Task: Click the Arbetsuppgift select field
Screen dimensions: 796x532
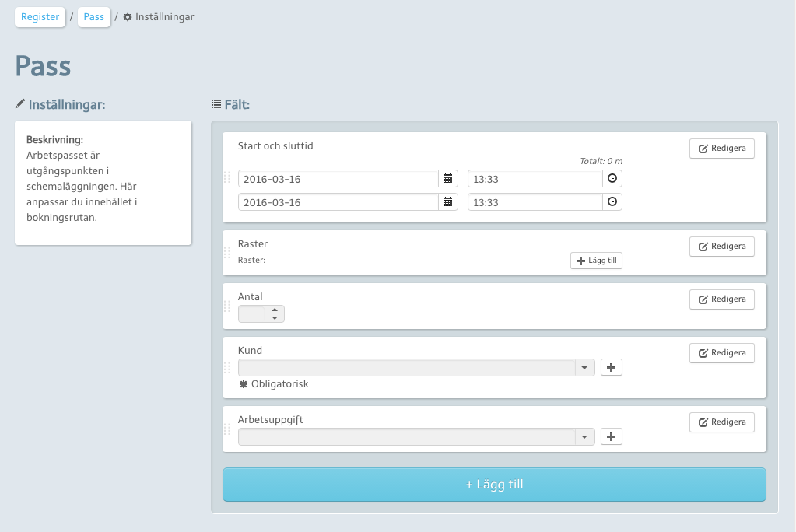Action: 416,436
